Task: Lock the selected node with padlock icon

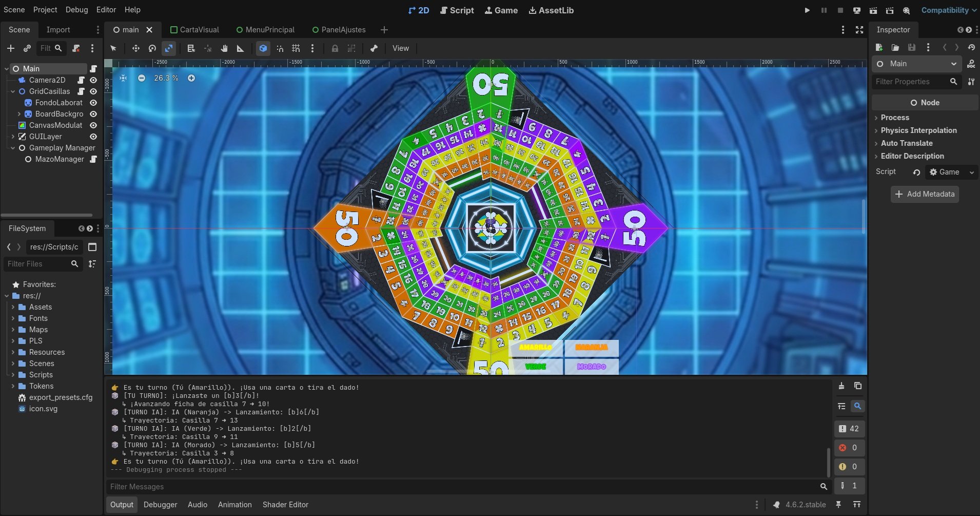Action: point(335,48)
